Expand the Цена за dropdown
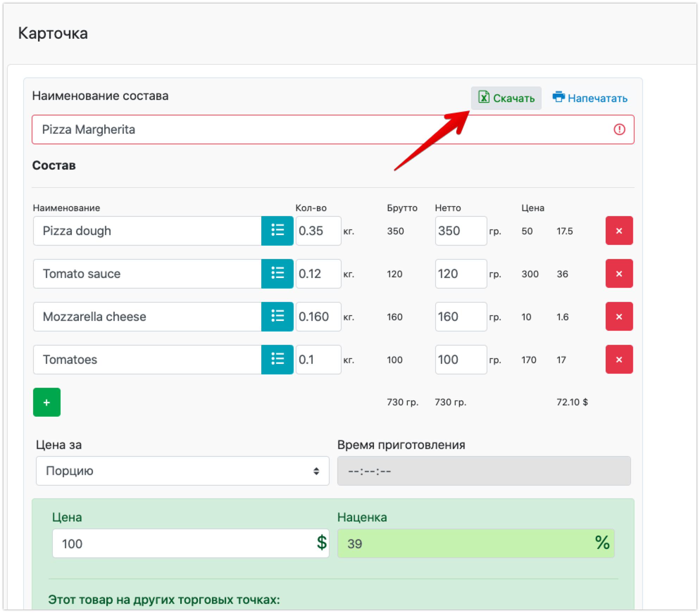Viewport: 700px width, 613px height. (x=182, y=471)
